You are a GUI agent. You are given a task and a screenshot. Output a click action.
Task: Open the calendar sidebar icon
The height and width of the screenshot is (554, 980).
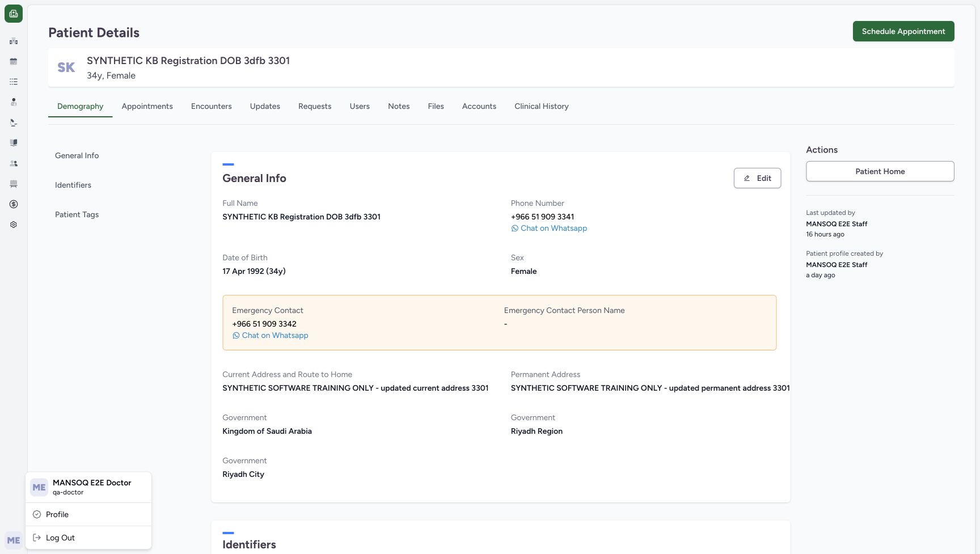click(14, 61)
